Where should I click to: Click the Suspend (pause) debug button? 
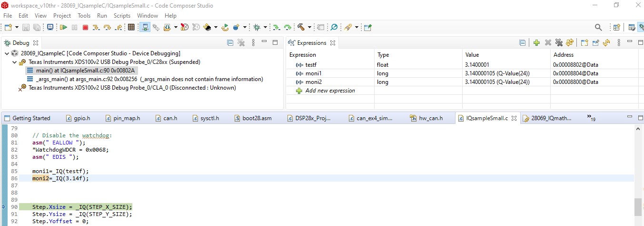tap(74, 28)
